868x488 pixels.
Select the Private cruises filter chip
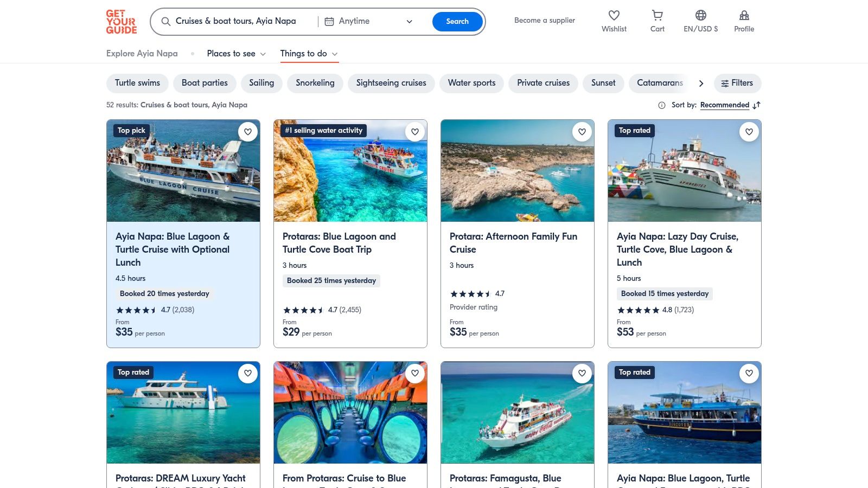tap(543, 83)
